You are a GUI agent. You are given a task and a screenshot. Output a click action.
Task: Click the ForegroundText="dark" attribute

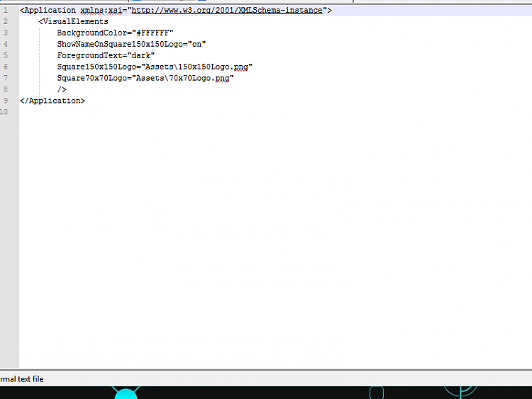[x=106, y=55]
